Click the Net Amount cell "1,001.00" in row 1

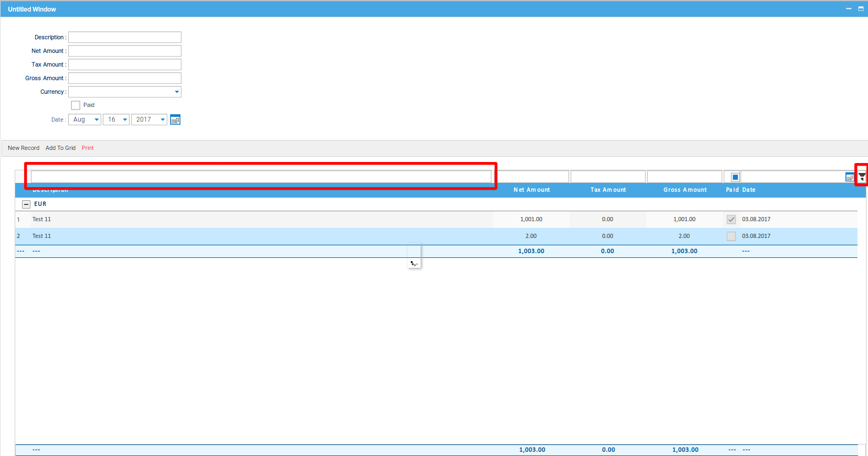pyautogui.click(x=531, y=220)
